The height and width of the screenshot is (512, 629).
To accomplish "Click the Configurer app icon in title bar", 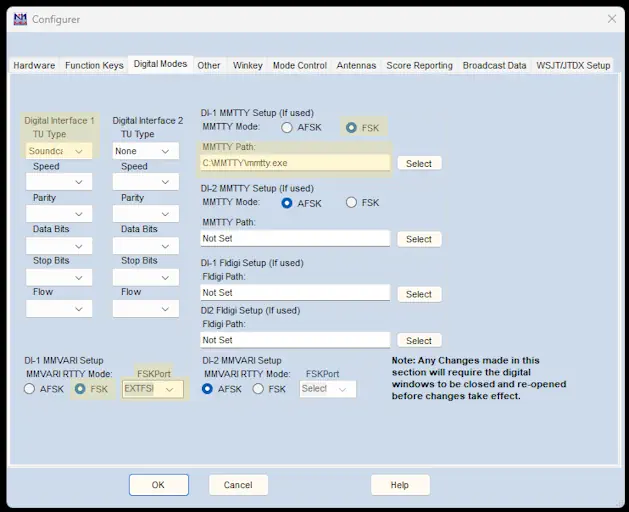I will click(x=19, y=19).
